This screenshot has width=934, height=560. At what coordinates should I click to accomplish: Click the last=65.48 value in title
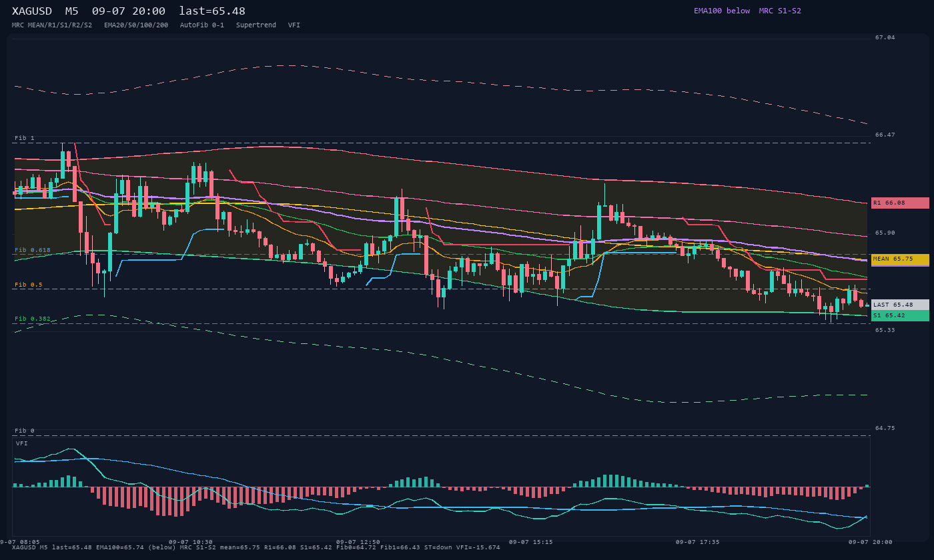tap(212, 11)
